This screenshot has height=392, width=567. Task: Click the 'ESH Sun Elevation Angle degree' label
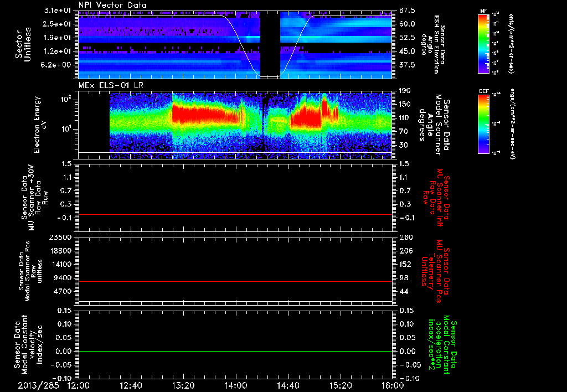tap(432, 44)
